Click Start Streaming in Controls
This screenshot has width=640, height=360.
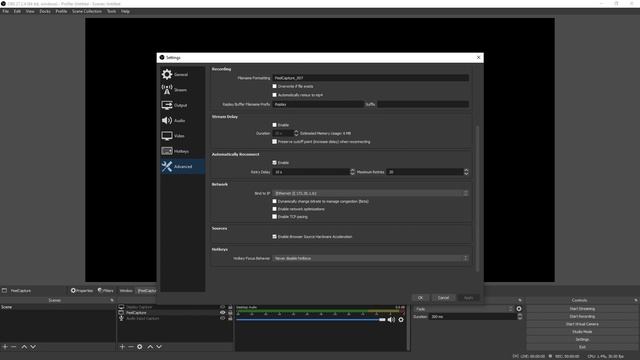tap(582, 309)
